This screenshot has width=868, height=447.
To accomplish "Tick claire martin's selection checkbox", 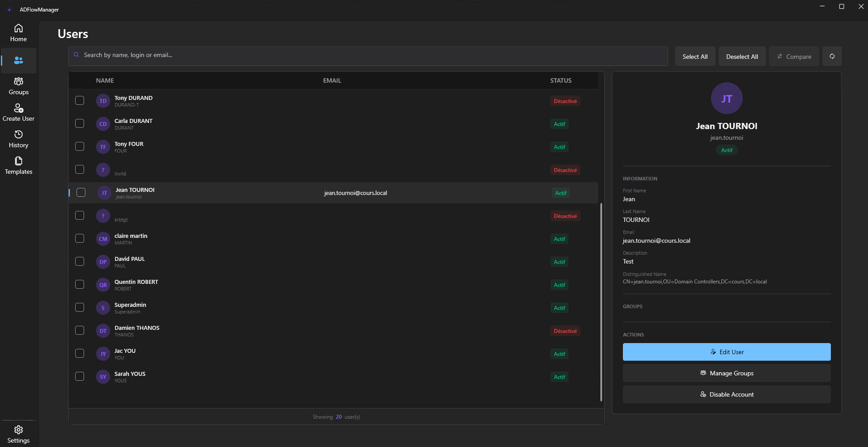I will click(x=80, y=238).
